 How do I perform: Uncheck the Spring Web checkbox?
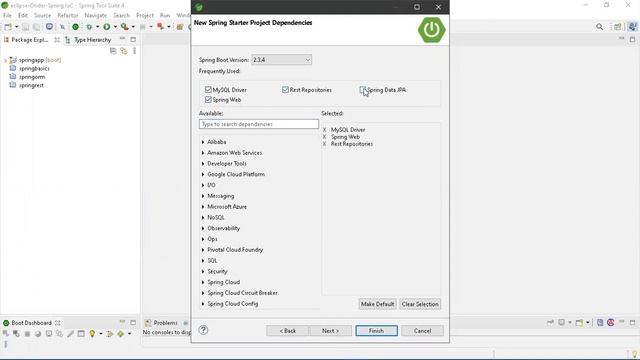[208, 99]
